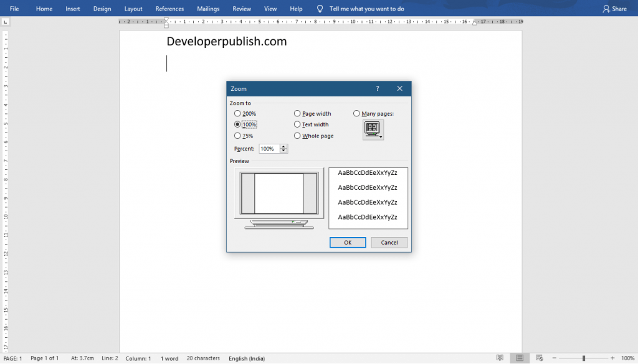
Task: Click the Tell me lightbulb icon
Action: (x=319, y=9)
